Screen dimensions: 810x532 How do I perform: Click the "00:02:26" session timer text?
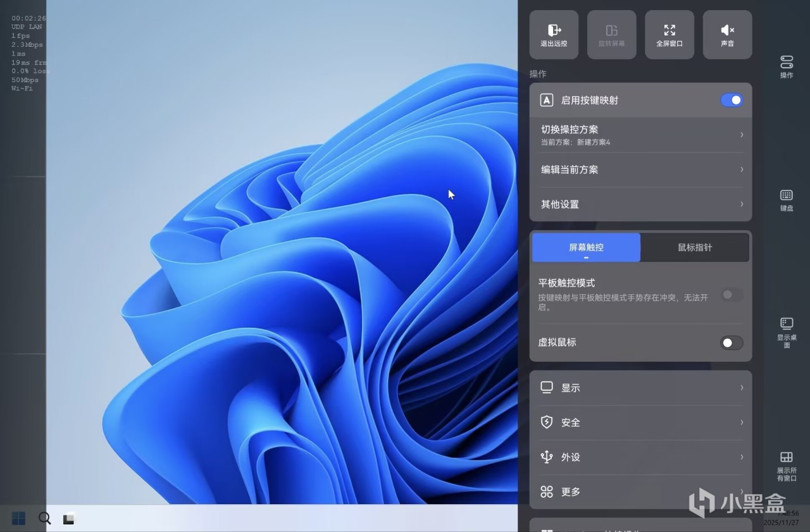(28, 18)
